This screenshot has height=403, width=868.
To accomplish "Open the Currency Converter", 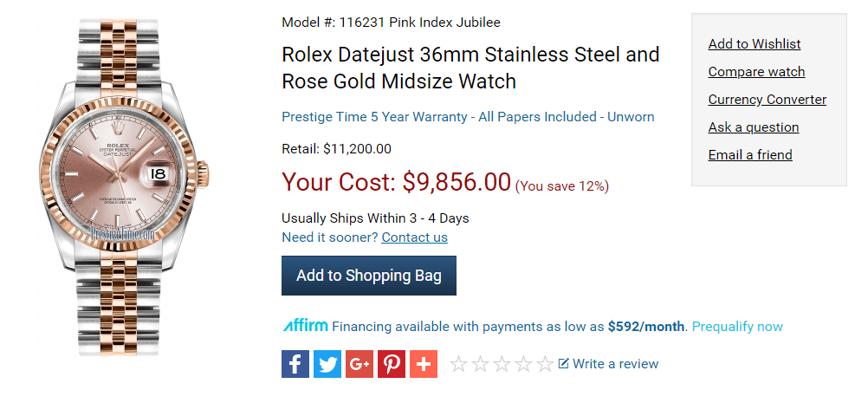I will pos(767,100).
